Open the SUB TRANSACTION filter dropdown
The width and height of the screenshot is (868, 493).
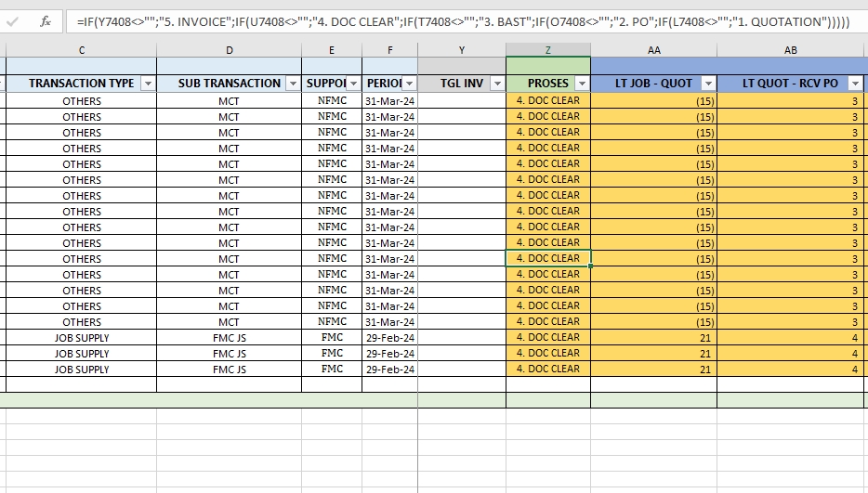tap(293, 84)
